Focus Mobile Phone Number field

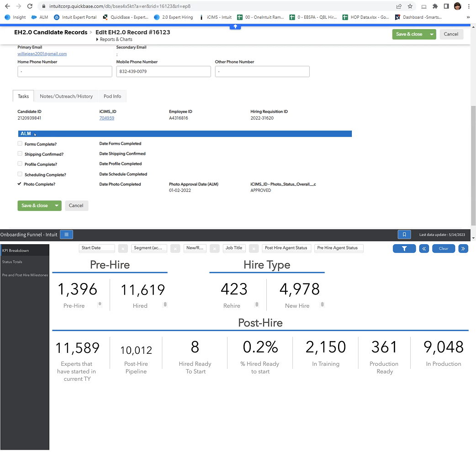[x=164, y=72]
